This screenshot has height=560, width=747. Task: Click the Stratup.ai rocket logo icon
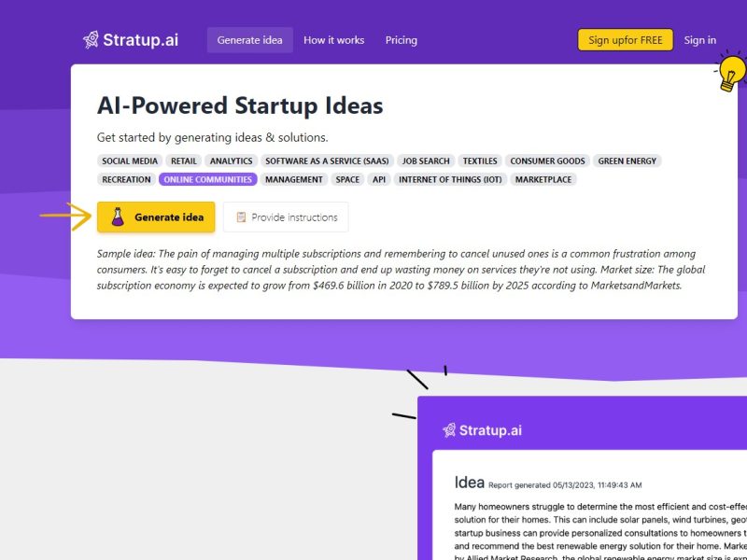pyautogui.click(x=91, y=40)
